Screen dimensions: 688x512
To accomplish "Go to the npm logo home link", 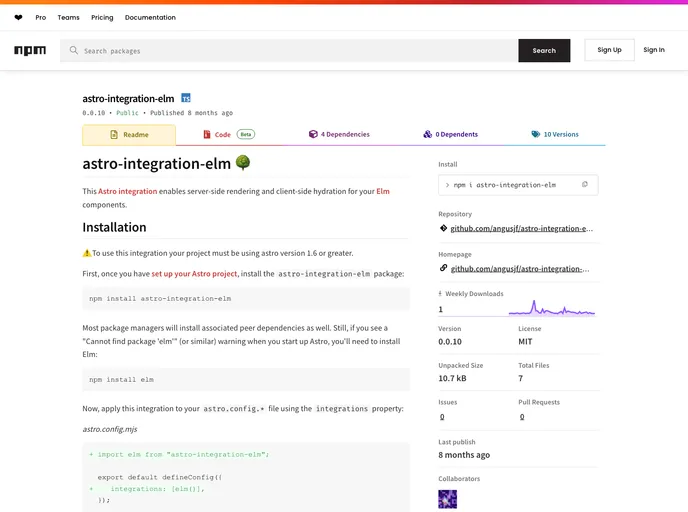I will point(30,50).
